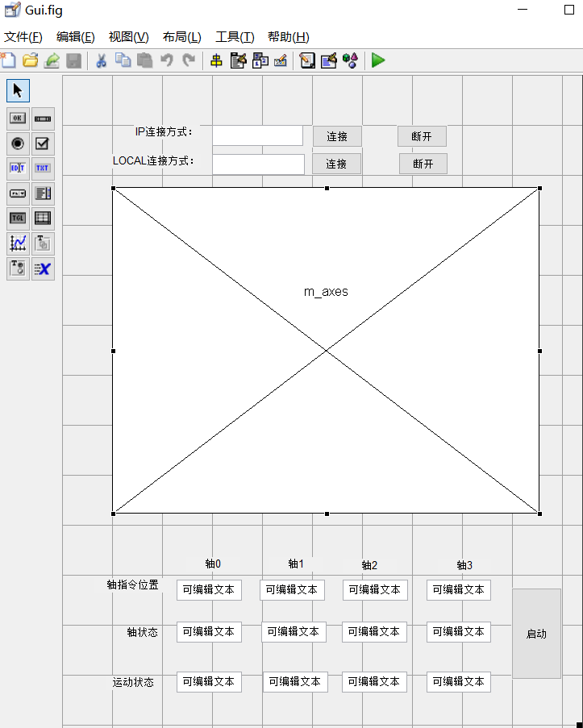Open the 视图(V) menu
Image resolution: width=583 pixels, height=728 pixels.
point(129,36)
